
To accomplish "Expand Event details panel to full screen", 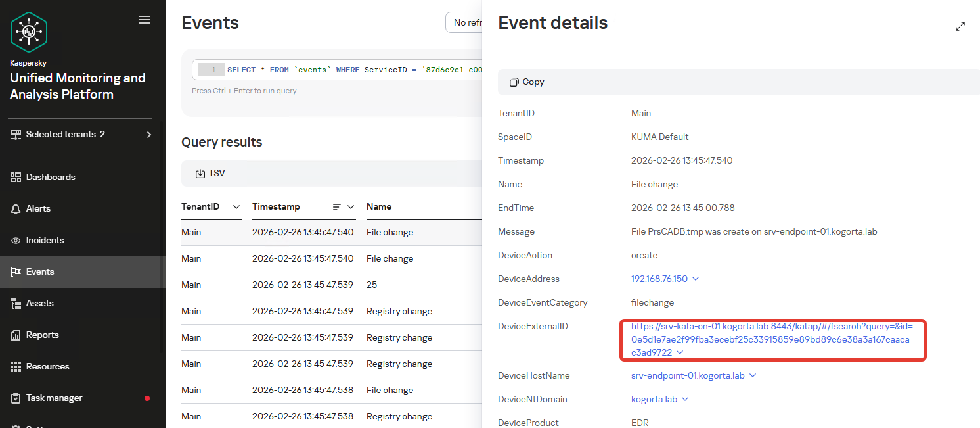I will click(960, 26).
